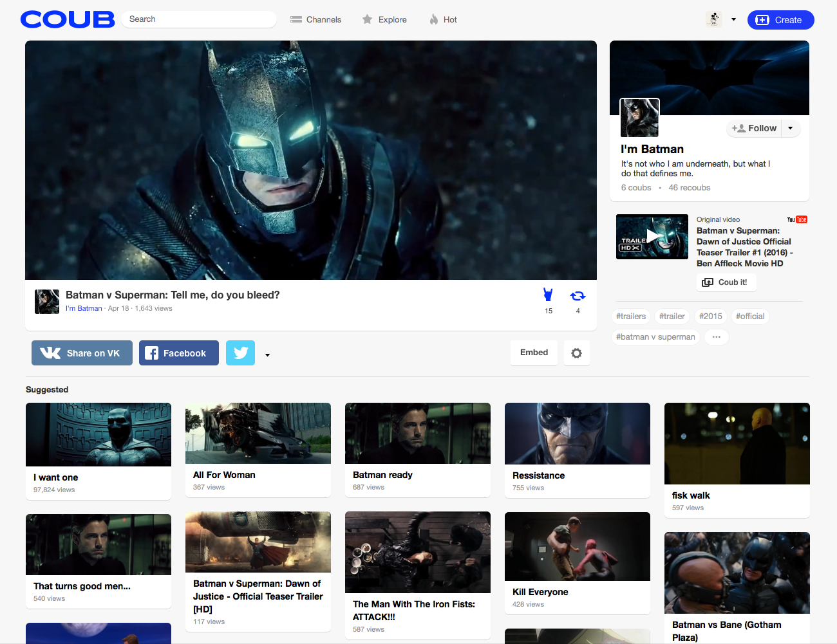The image size is (837, 644).
Task: Share the coub on Facebook
Action: point(179,353)
